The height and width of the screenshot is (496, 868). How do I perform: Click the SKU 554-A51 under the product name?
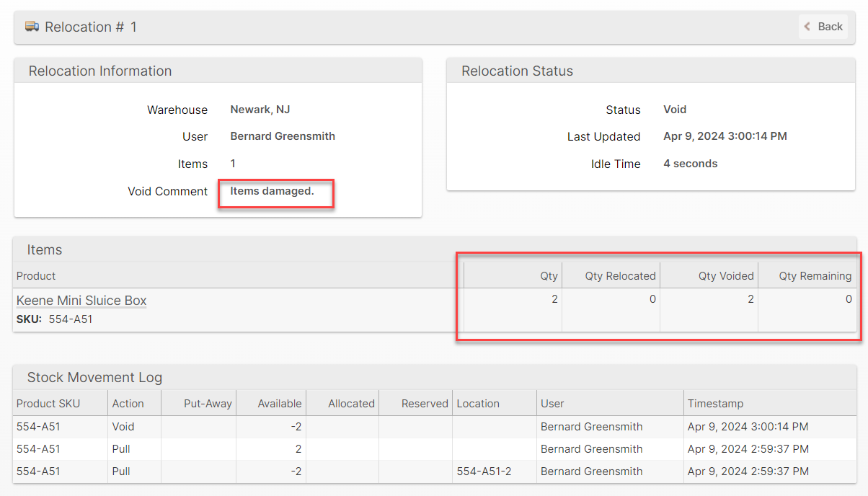[70, 319]
